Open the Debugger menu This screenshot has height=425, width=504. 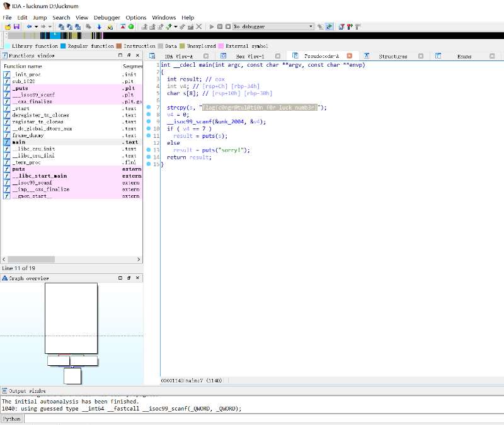[x=106, y=18]
